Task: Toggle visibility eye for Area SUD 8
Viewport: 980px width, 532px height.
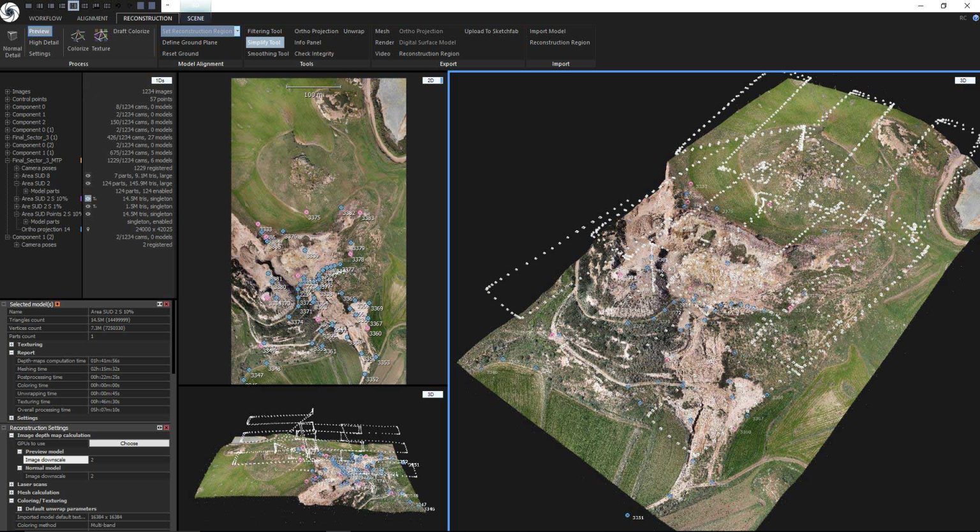Action: (88, 176)
